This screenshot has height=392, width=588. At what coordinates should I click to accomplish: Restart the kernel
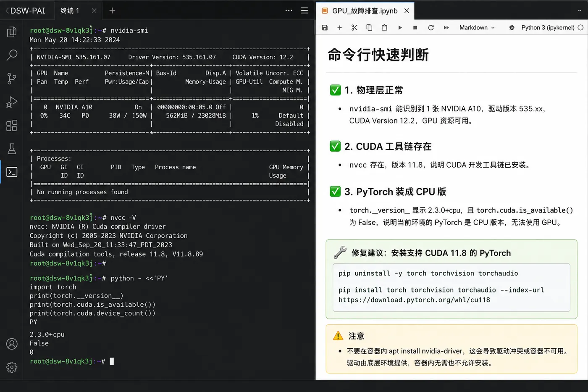click(x=431, y=28)
